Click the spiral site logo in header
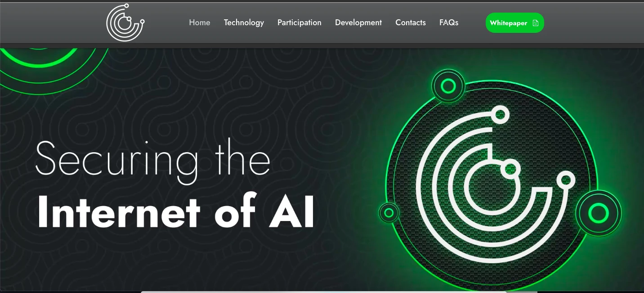The height and width of the screenshot is (293, 644). (x=125, y=23)
